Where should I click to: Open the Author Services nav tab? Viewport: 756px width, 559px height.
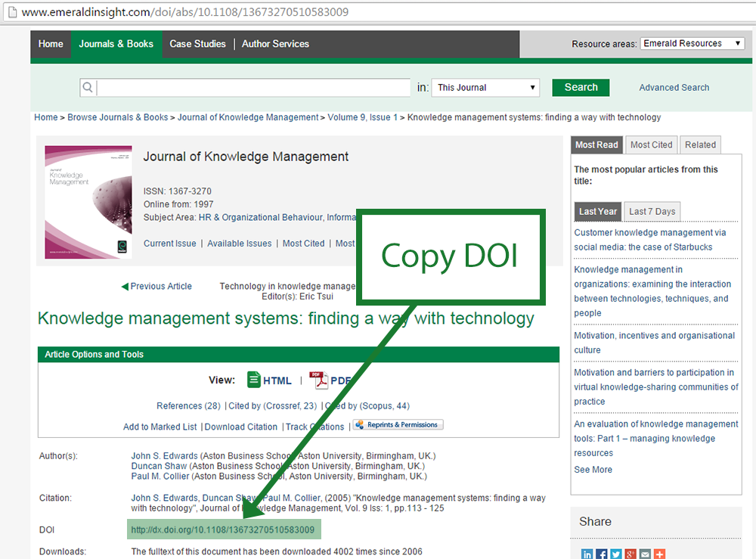(275, 44)
